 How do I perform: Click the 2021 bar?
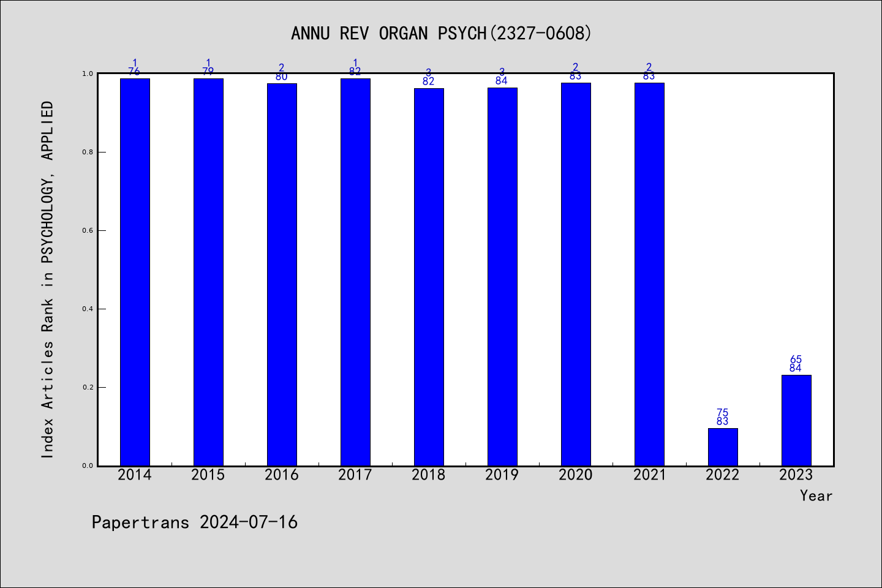(649, 274)
